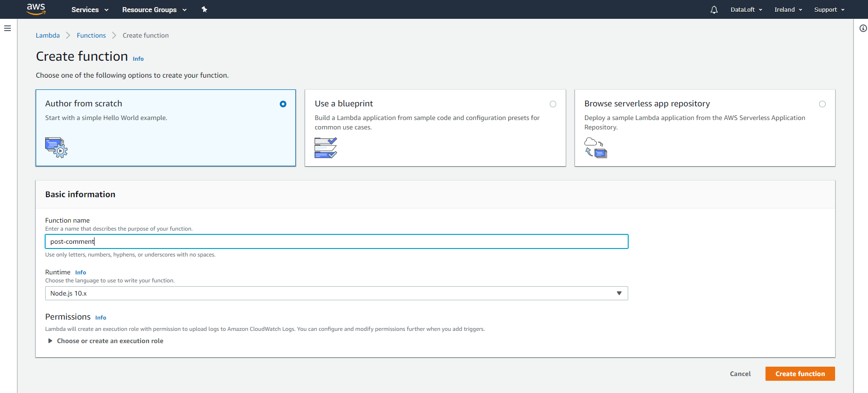Open the DataLoft account dropdown
The width and height of the screenshot is (868, 393).
(x=746, y=9)
